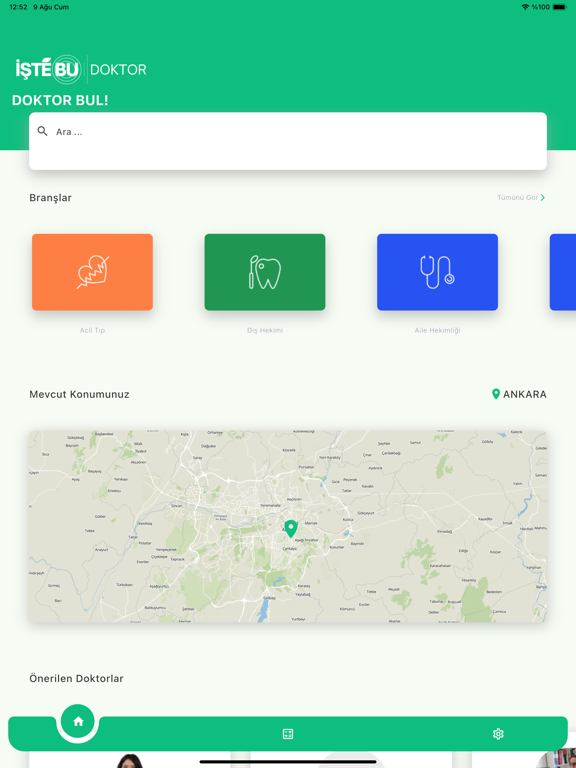Open the settings gear tab
The height and width of the screenshot is (768, 576).
[498, 734]
